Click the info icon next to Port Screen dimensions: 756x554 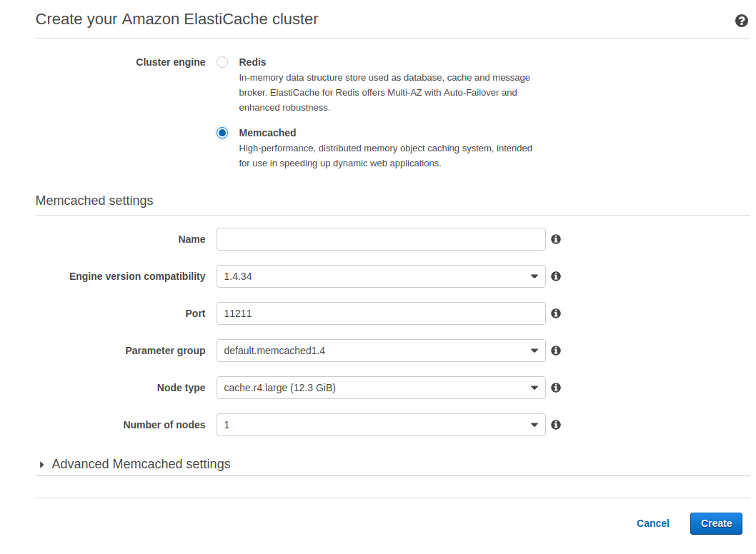pyautogui.click(x=556, y=313)
